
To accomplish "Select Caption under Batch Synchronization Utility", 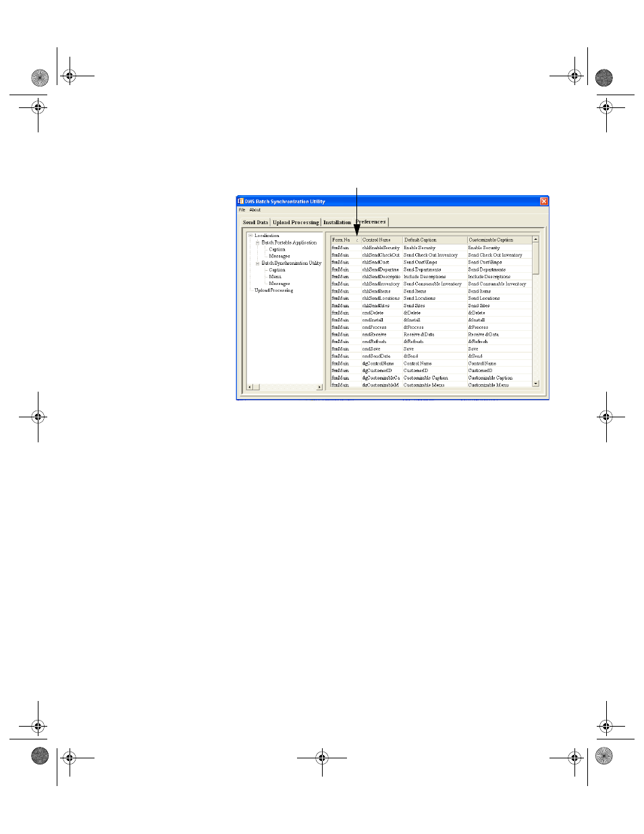I will (x=277, y=270).
